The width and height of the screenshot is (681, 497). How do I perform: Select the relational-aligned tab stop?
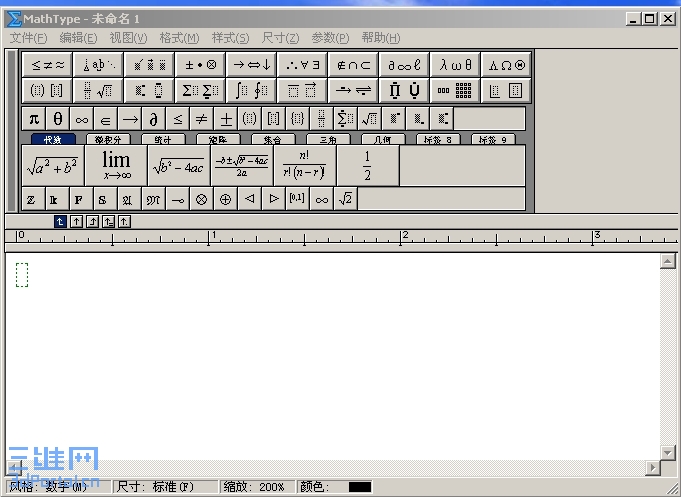pos(108,222)
